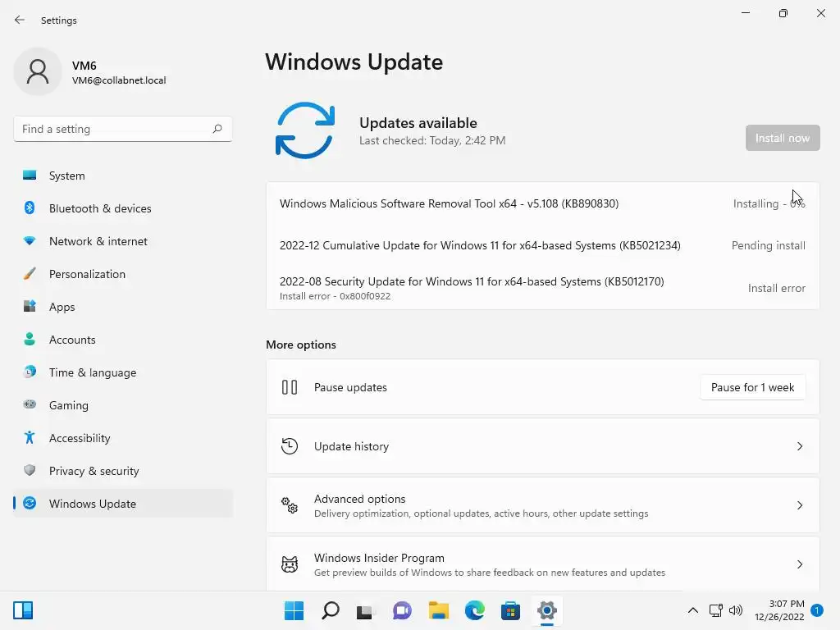Click the Update history clock icon
Viewport: 840px width, 630px height.
tap(290, 445)
